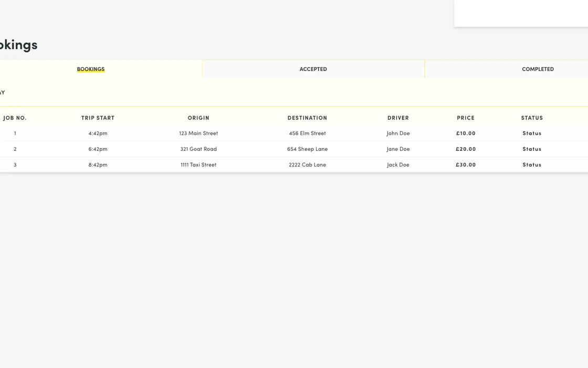Click the Destination column header

click(307, 118)
